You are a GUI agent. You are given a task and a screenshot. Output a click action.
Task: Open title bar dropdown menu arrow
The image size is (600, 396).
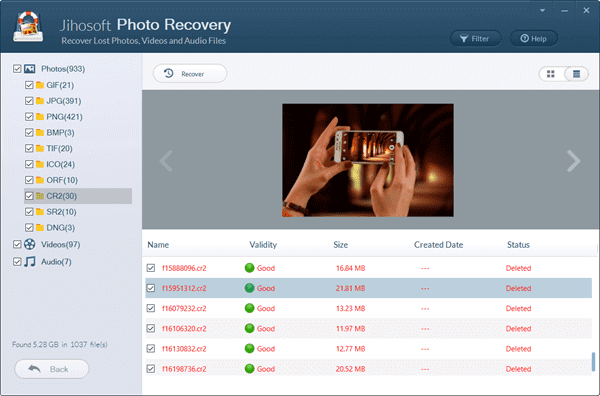click(542, 10)
